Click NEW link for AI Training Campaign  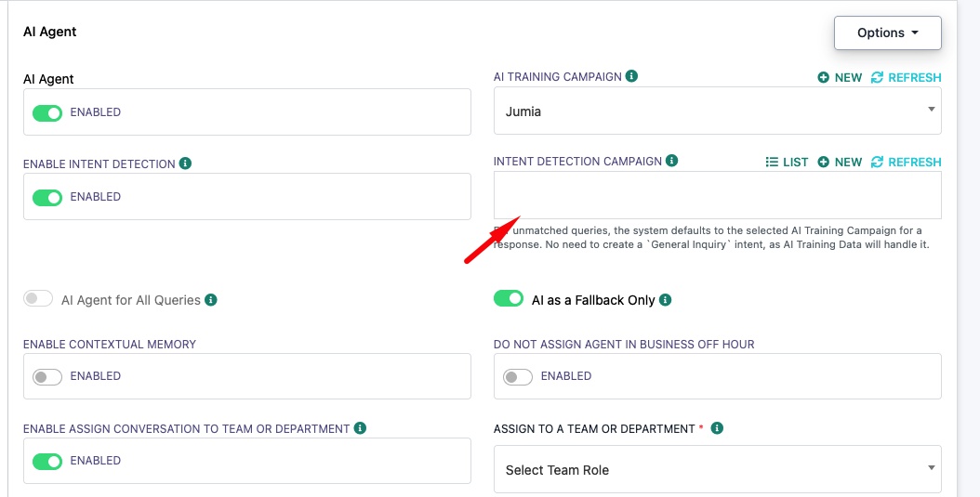[840, 77]
